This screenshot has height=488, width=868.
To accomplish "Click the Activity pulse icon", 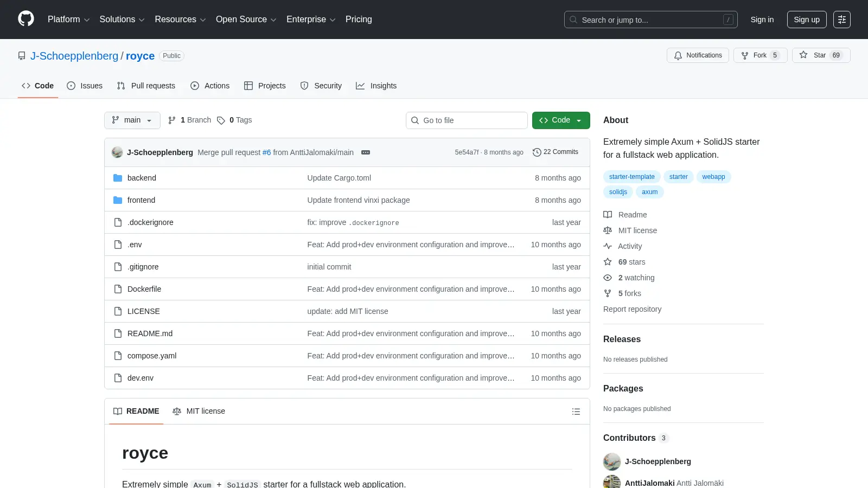I will pos(608,246).
